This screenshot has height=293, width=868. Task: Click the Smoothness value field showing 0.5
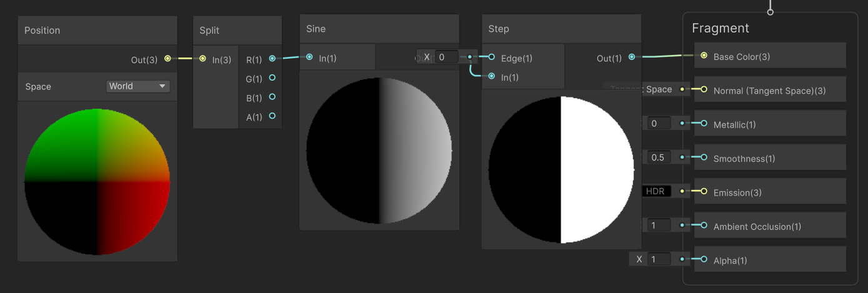click(659, 157)
